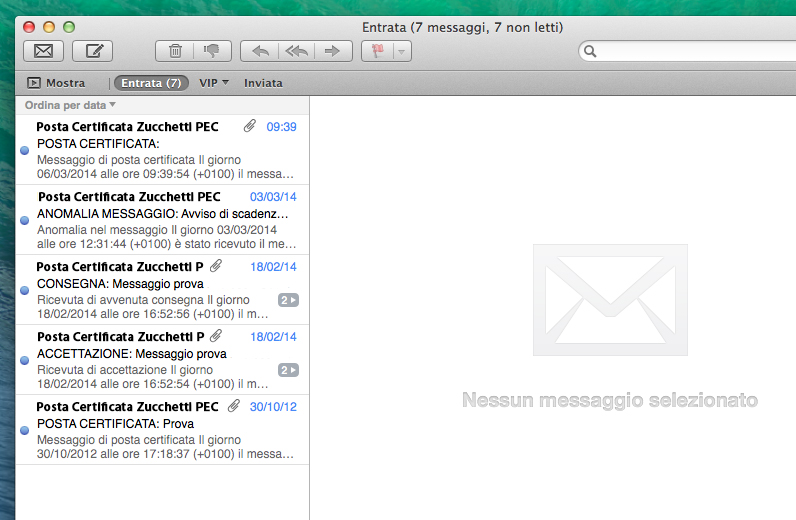This screenshot has width=796, height=520.
Task: Open the POSTA CERTIFICATA: Prova message
Action: [x=162, y=430]
